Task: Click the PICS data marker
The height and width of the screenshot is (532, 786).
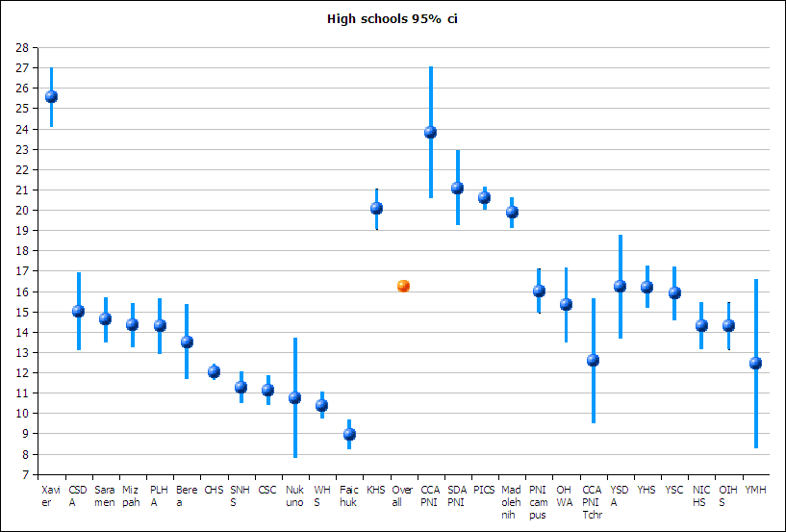Action: tap(484, 198)
